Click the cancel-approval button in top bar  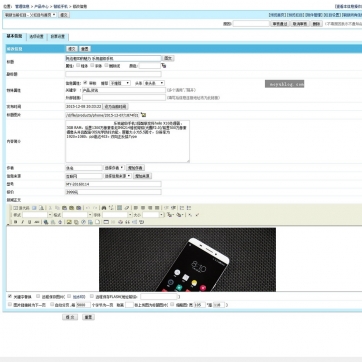(300, 24)
